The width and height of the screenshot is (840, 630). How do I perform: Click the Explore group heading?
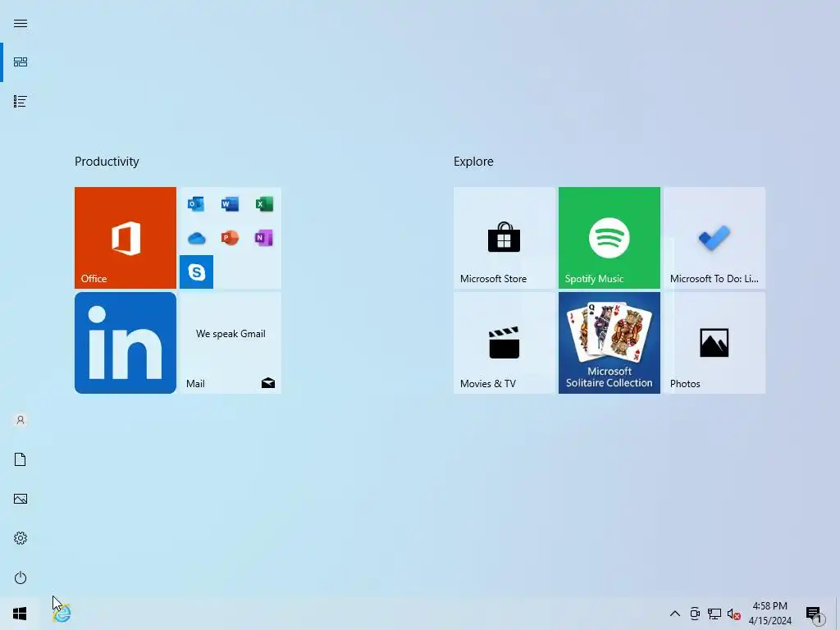[473, 162]
